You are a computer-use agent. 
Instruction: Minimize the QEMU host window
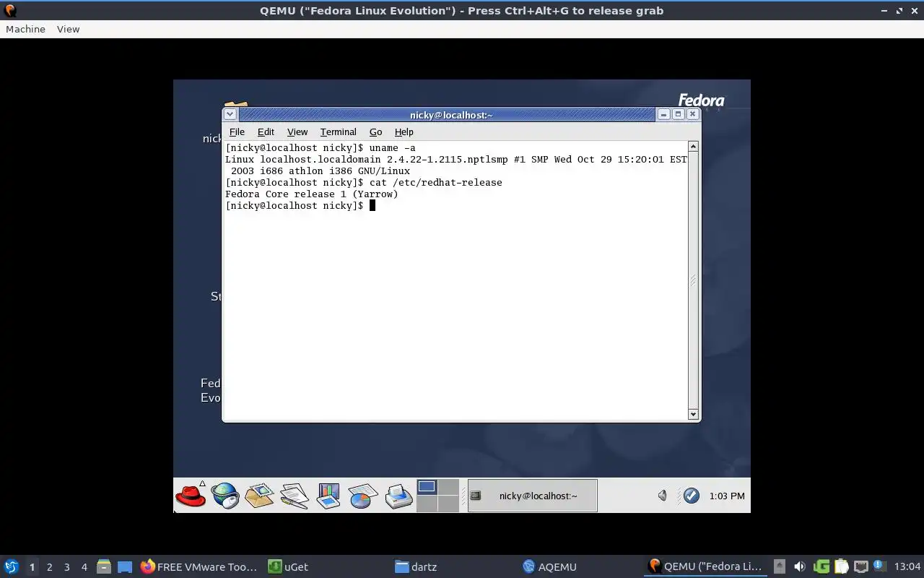coord(884,11)
